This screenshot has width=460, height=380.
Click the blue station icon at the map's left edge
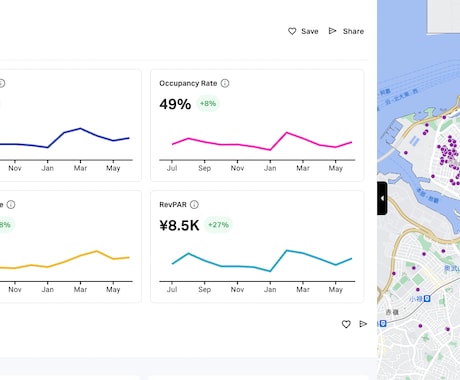[x=383, y=324]
